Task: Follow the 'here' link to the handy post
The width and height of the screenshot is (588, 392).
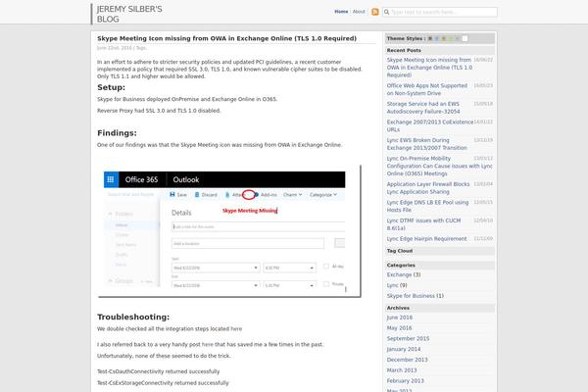Action: tap(208, 344)
